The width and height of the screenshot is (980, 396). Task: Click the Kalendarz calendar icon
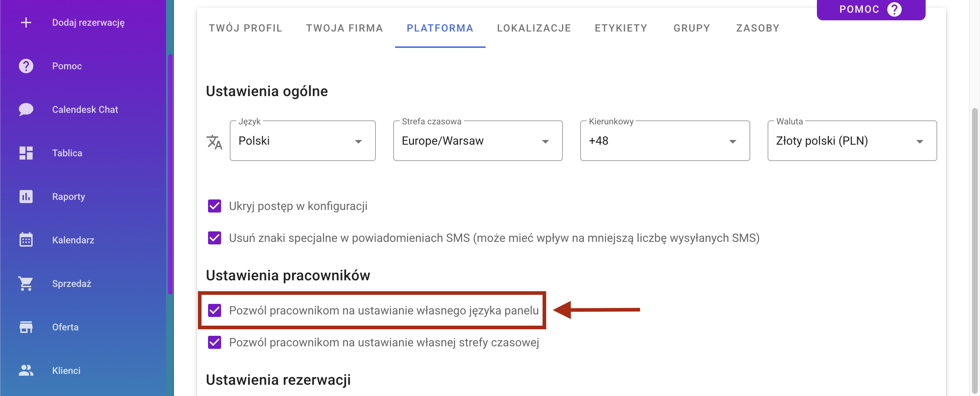tap(26, 240)
